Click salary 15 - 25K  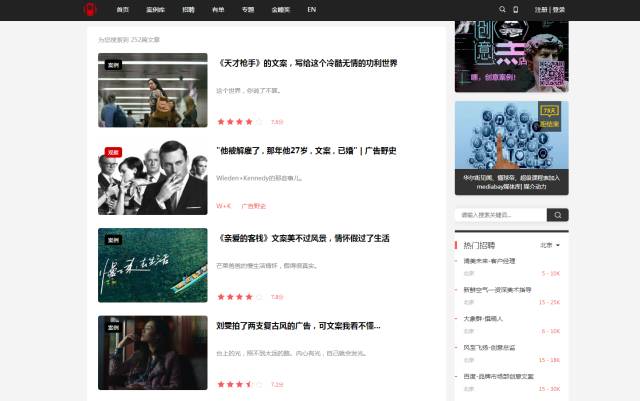click(549, 302)
